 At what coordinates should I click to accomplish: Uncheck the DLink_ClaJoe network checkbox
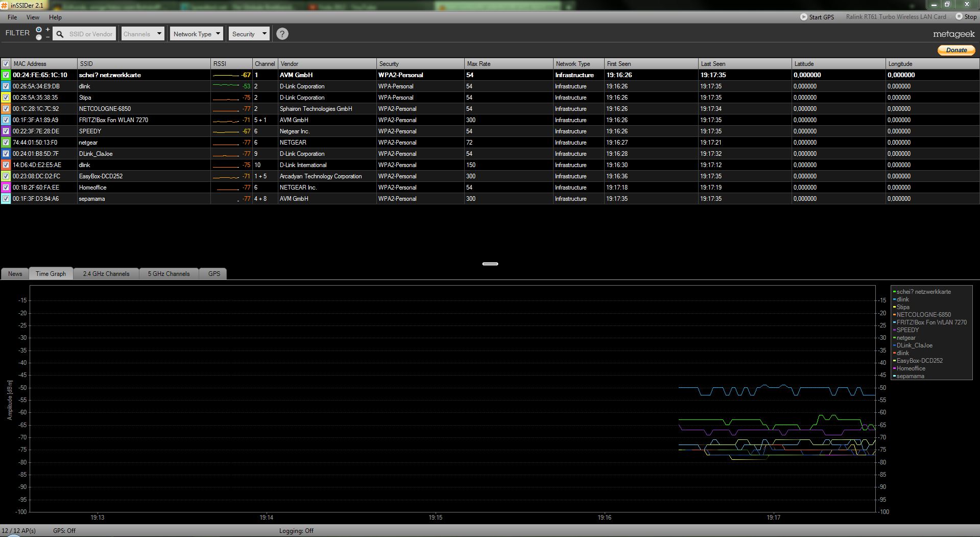coord(6,154)
